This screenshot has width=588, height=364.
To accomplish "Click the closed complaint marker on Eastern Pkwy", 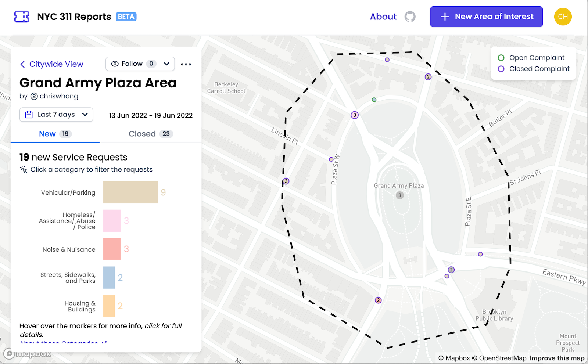I will point(480,254).
